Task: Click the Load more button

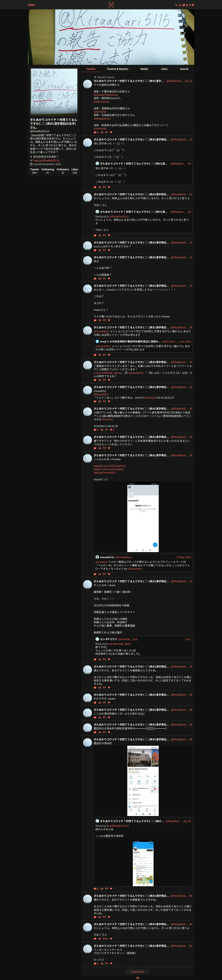Action: 137,972
